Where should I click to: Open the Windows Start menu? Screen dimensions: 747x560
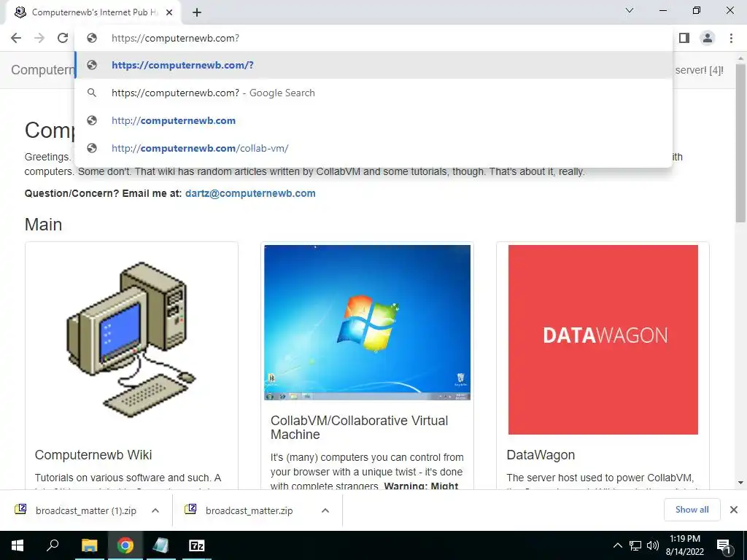[18, 545]
